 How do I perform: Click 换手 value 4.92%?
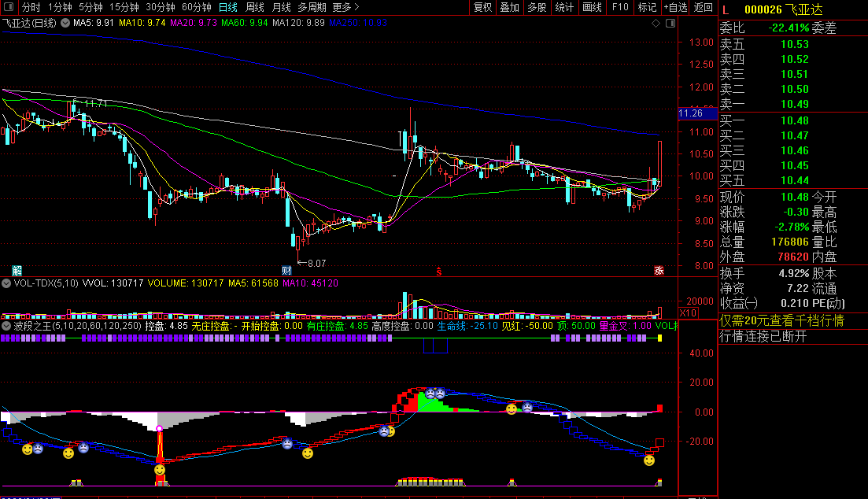[794, 274]
